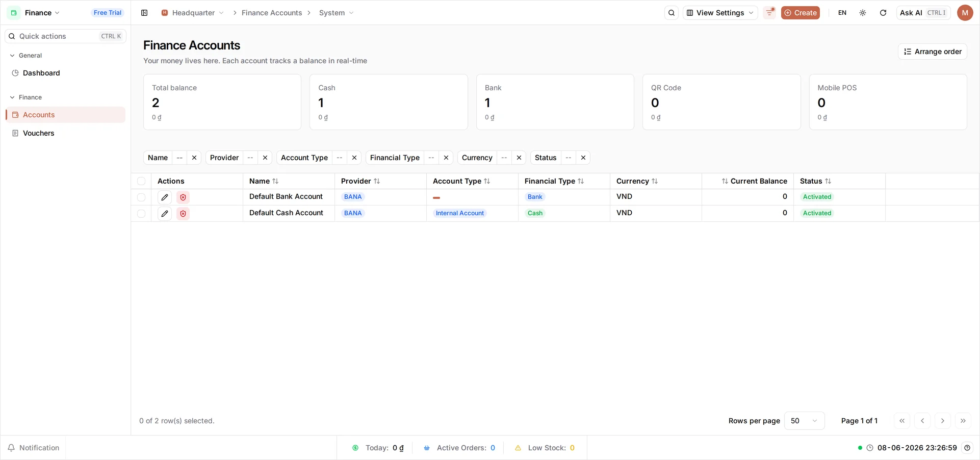This screenshot has height=460, width=980.
Task: Click the Mobile POS summary card
Action: click(888, 102)
